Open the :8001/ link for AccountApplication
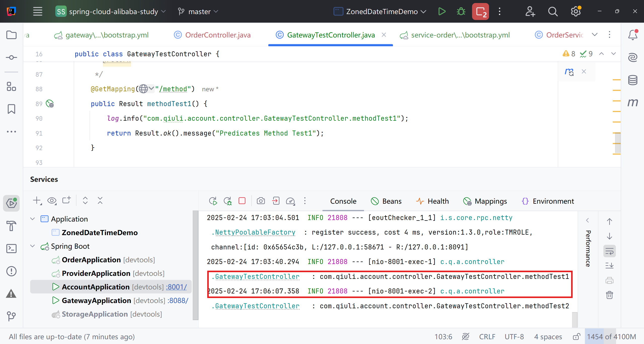The height and width of the screenshot is (344, 644). (176, 287)
